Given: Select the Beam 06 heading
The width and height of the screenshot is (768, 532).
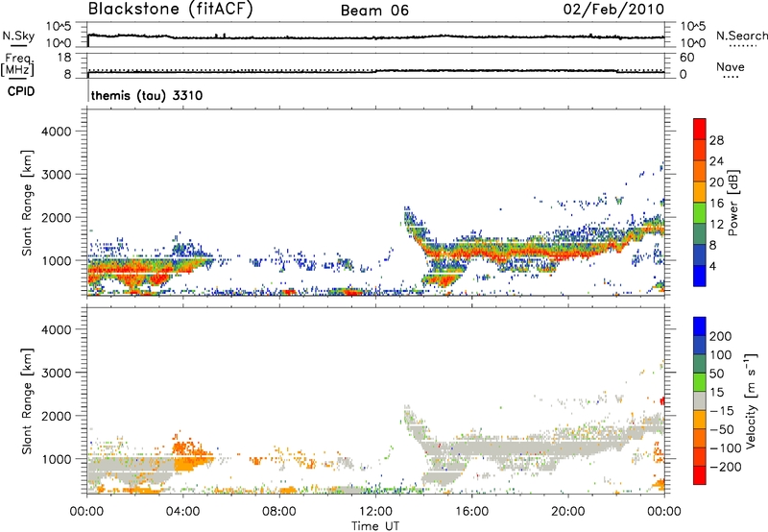Looking at the screenshot, I should (374, 11).
